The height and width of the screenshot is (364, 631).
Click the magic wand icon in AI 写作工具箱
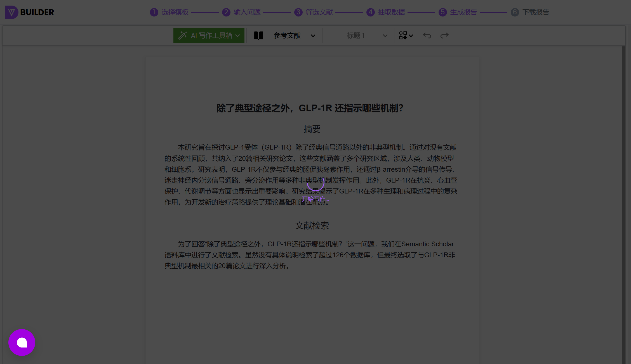click(183, 35)
